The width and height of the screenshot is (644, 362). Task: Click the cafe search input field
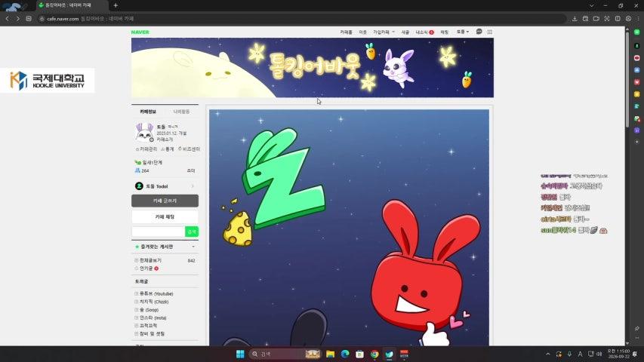[x=159, y=232]
